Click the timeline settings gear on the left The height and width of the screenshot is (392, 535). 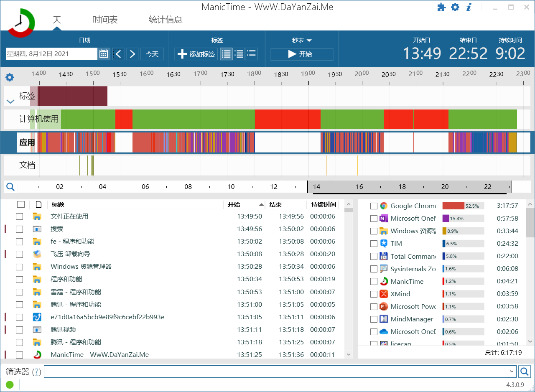(x=10, y=77)
